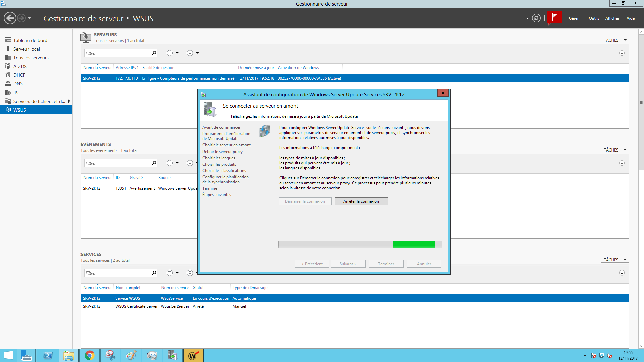Open the Gérer menu
The image size is (644, 362).
tap(574, 18)
